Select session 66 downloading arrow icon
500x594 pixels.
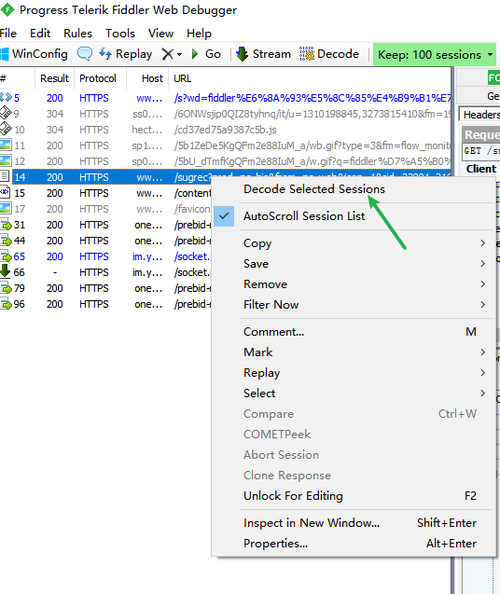point(5,271)
